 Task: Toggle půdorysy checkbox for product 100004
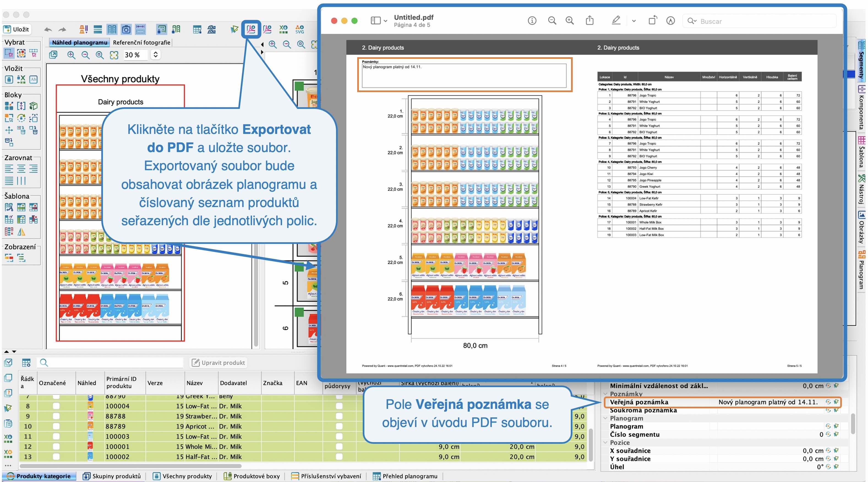[339, 406]
